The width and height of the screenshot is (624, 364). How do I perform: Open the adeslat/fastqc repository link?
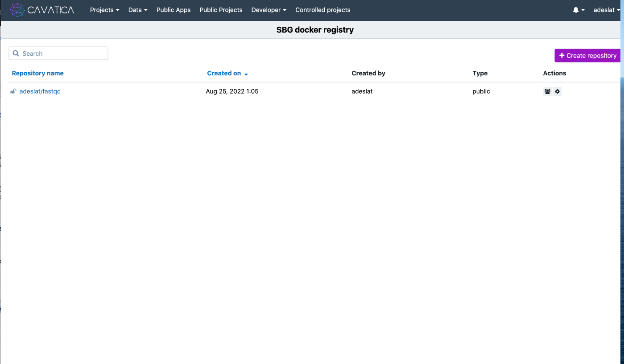coord(40,91)
